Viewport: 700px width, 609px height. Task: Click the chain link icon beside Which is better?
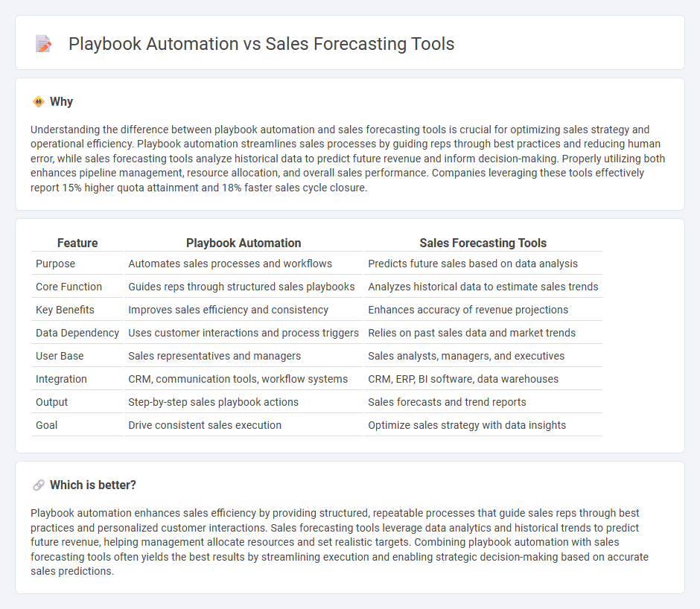click(39, 485)
